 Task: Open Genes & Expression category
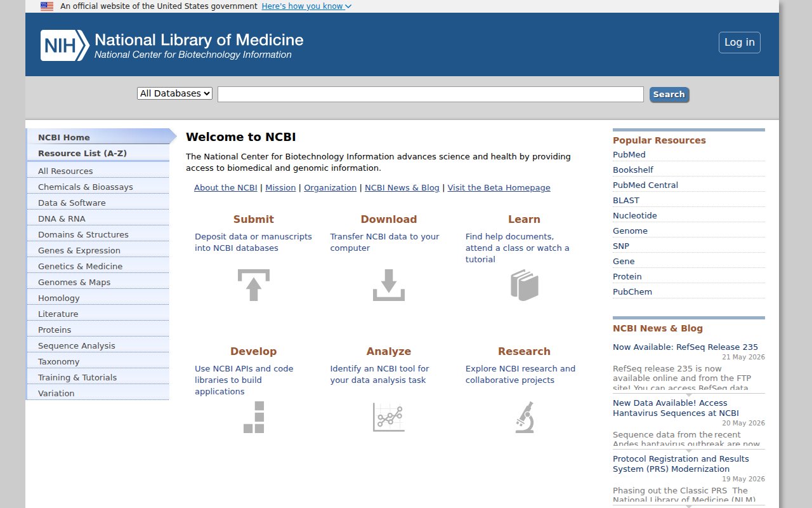[98, 250]
